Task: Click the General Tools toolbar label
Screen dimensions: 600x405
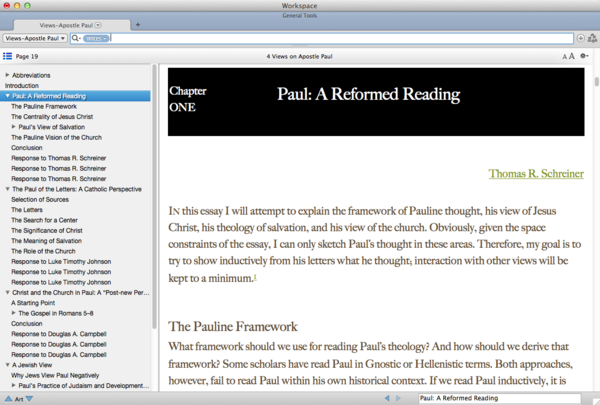Action: pyautogui.click(x=300, y=15)
